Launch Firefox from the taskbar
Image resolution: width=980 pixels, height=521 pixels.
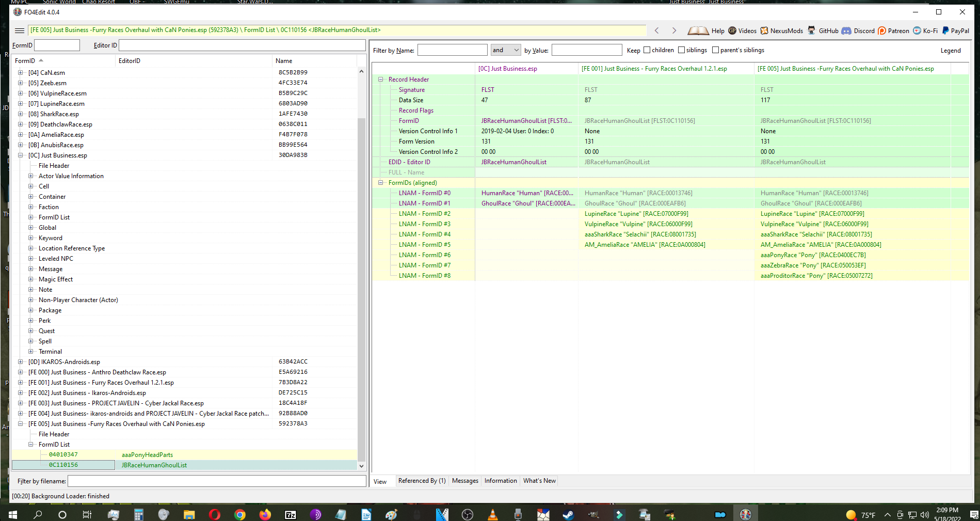coord(265,514)
